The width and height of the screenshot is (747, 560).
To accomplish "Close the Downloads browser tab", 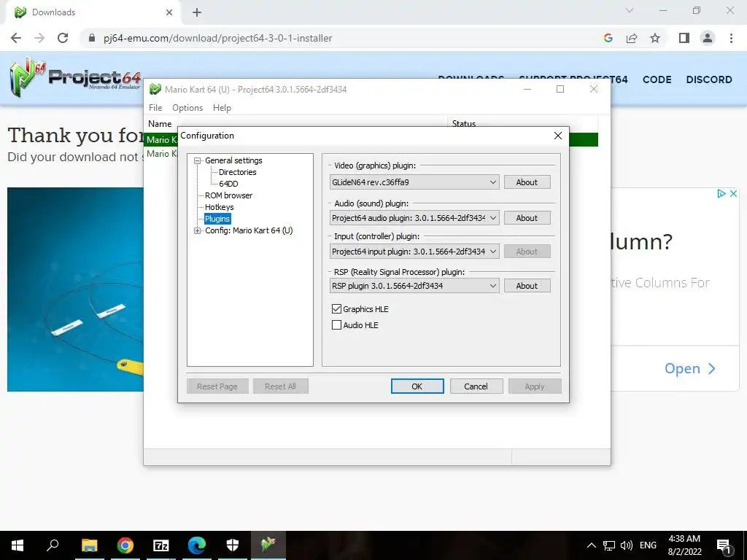I will coord(169,12).
